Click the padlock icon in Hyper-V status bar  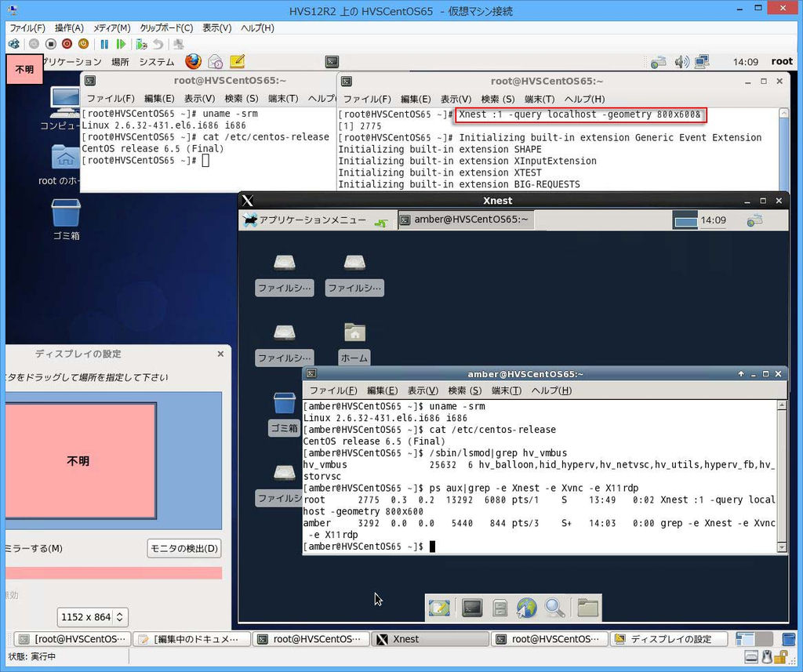coord(781,656)
